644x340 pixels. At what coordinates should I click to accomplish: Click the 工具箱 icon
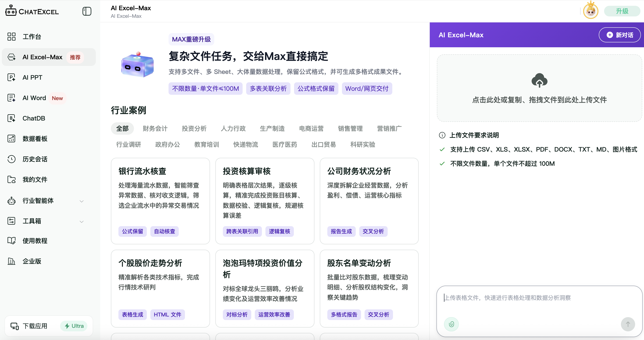point(12,221)
